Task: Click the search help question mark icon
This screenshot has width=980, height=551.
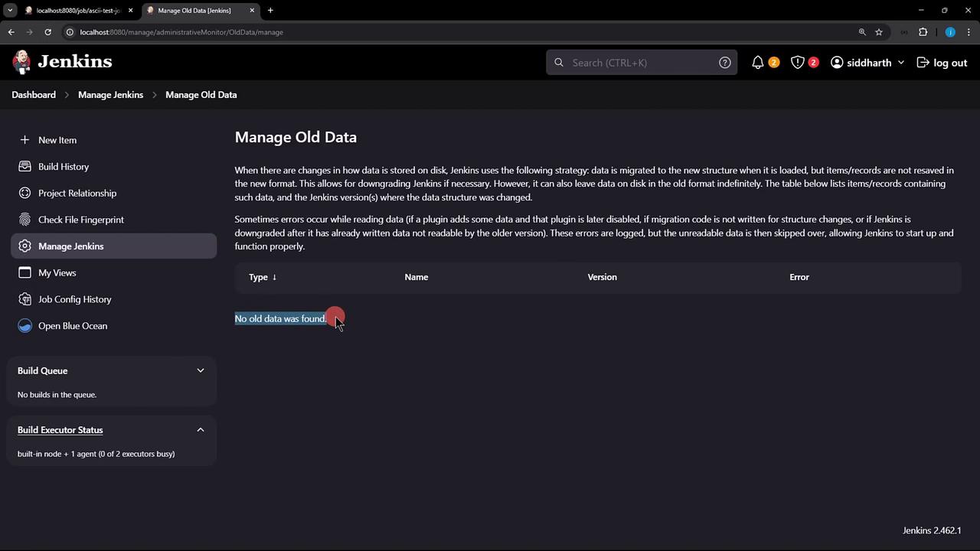Action: (725, 63)
